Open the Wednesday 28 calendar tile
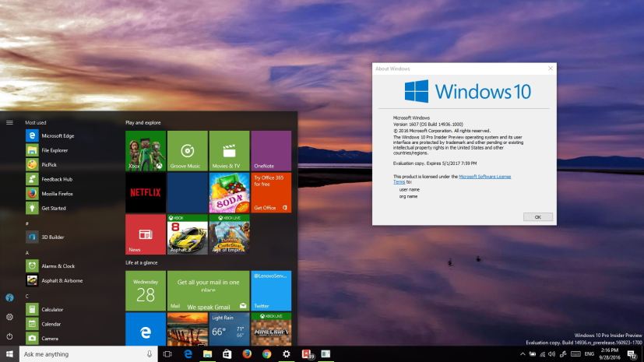 146,290
